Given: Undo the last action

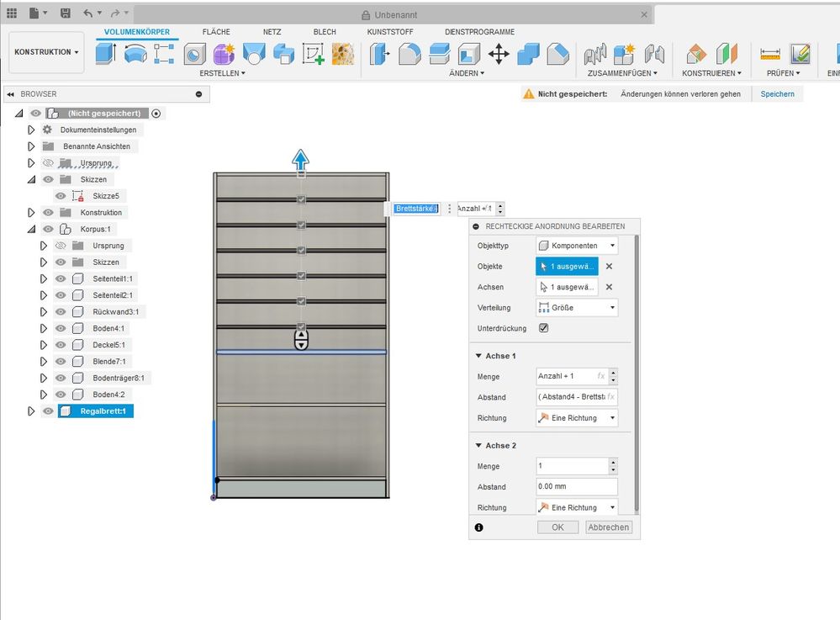Looking at the screenshot, I should (x=88, y=13).
